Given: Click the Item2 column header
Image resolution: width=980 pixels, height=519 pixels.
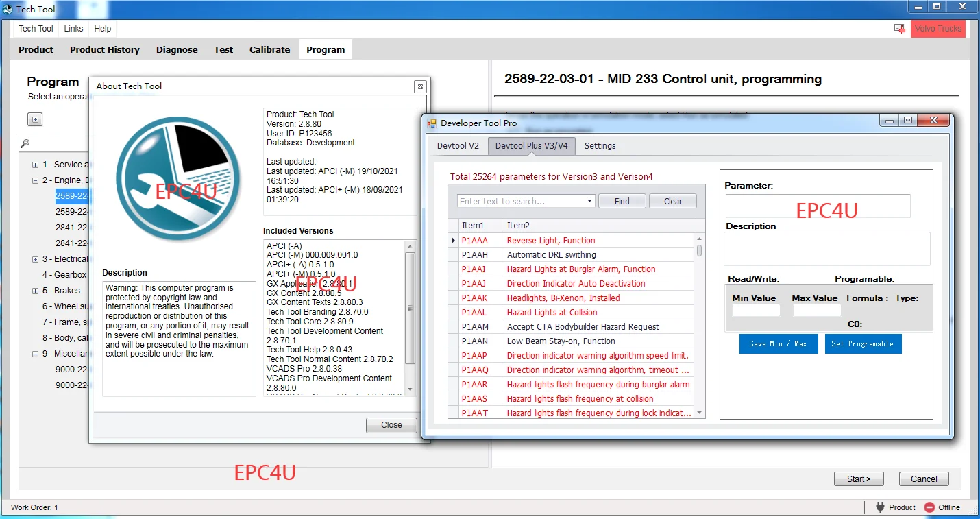Looking at the screenshot, I should click(599, 226).
